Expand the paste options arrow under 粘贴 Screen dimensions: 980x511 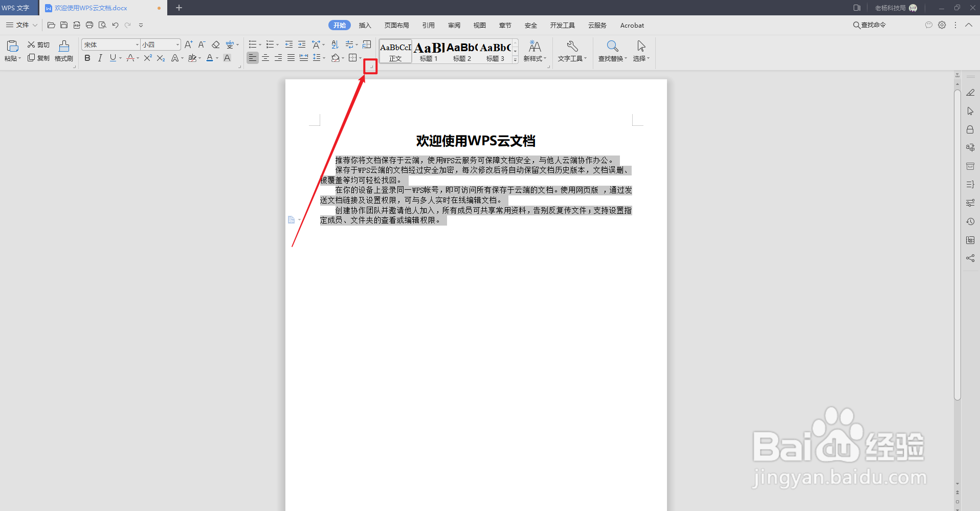(x=19, y=58)
